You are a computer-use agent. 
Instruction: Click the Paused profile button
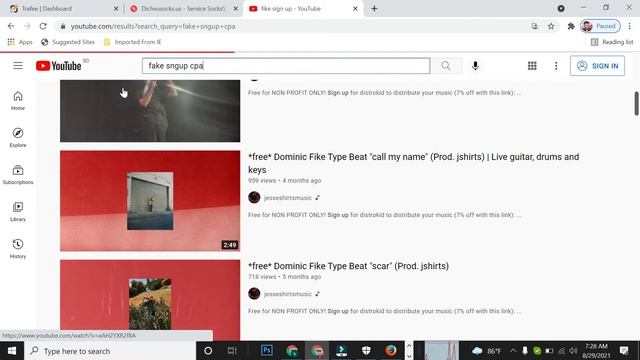(600, 26)
